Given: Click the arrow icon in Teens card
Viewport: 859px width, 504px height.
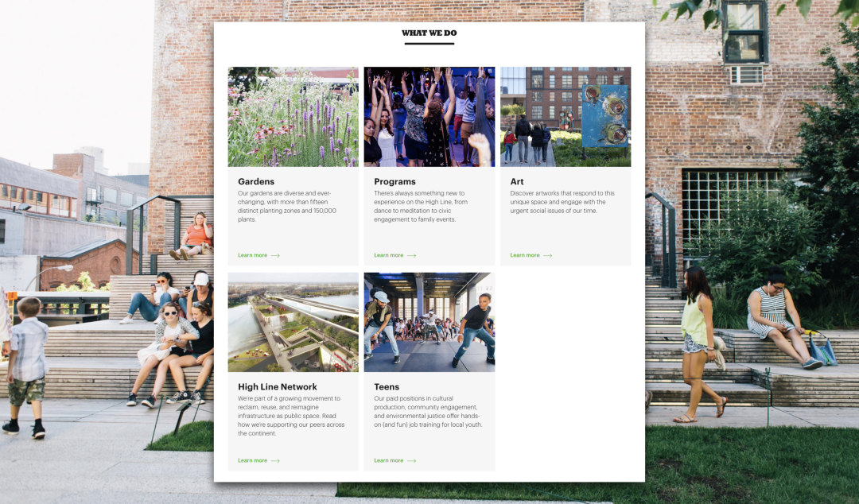Looking at the screenshot, I should [x=411, y=461].
